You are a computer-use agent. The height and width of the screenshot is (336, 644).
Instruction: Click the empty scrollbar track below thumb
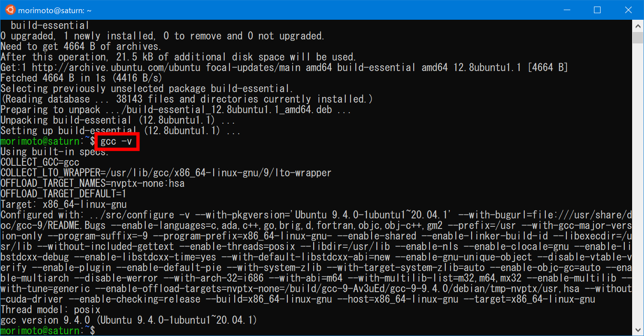coord(638,184)
